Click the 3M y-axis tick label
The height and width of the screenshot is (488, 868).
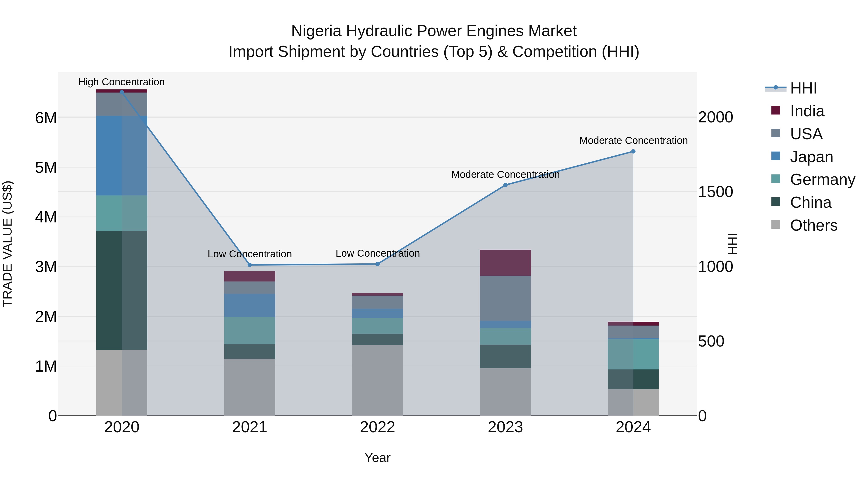pyautogui.click(x=46, y=267)
